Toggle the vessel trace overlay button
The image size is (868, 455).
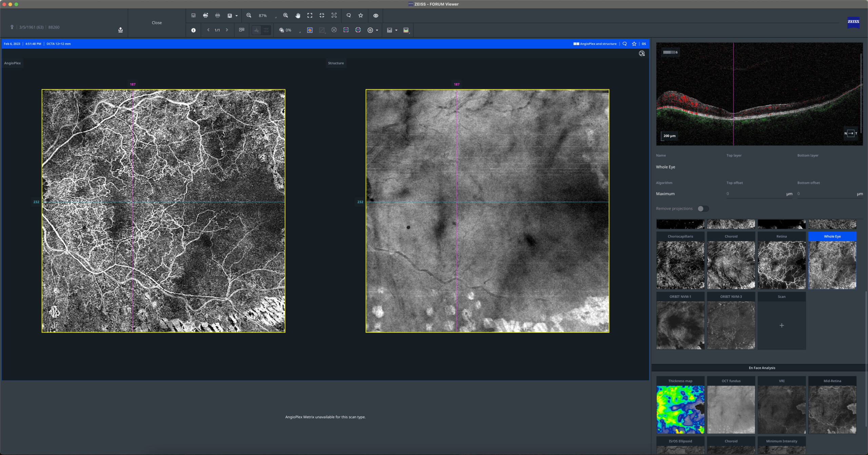pos(256,30)
